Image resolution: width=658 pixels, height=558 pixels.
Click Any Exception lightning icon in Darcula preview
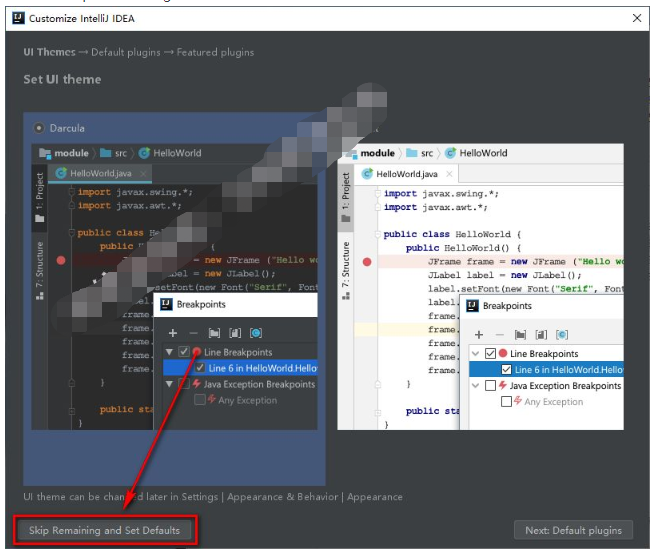coord(212,399)
